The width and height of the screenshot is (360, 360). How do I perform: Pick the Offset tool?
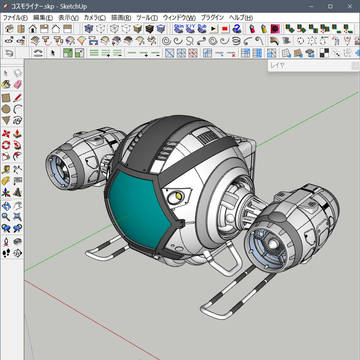(x=17, y=156)
